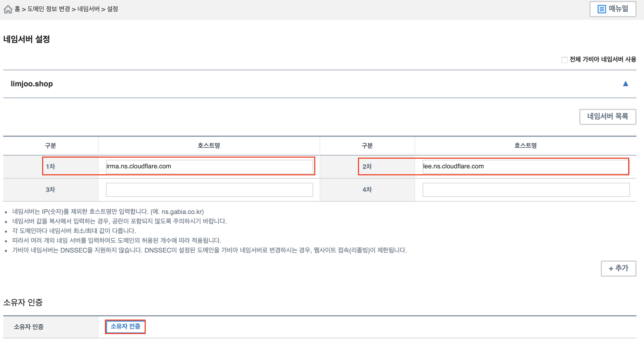Open the 네임서버 목록 button
This screenshot has width=644, height=341.
[608, 117]
